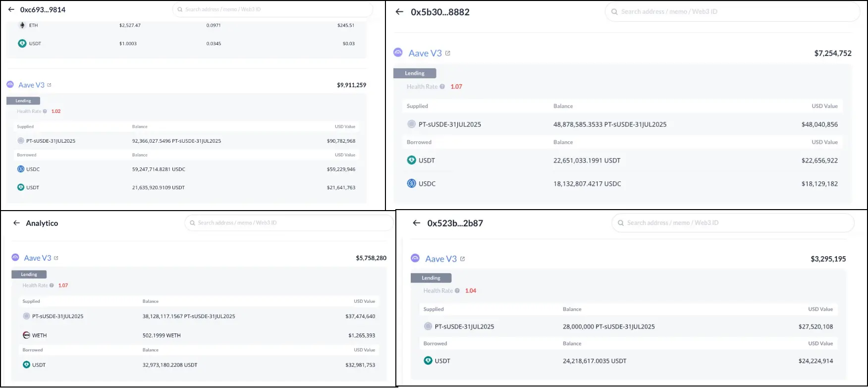Click back arrow beside 0x523b...2b87 address
Screen dimensions: 868x388
tap(416, 223)
